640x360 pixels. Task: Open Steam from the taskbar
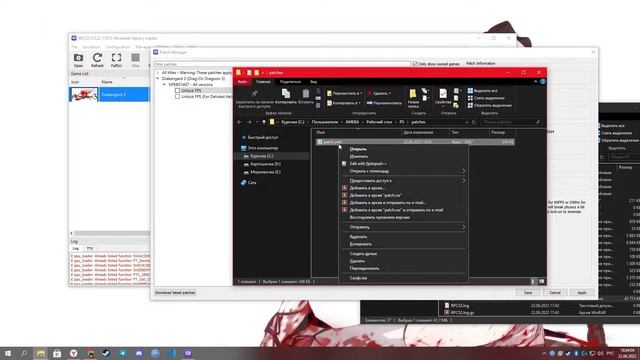pyautogui.click(x=106, y=353)
